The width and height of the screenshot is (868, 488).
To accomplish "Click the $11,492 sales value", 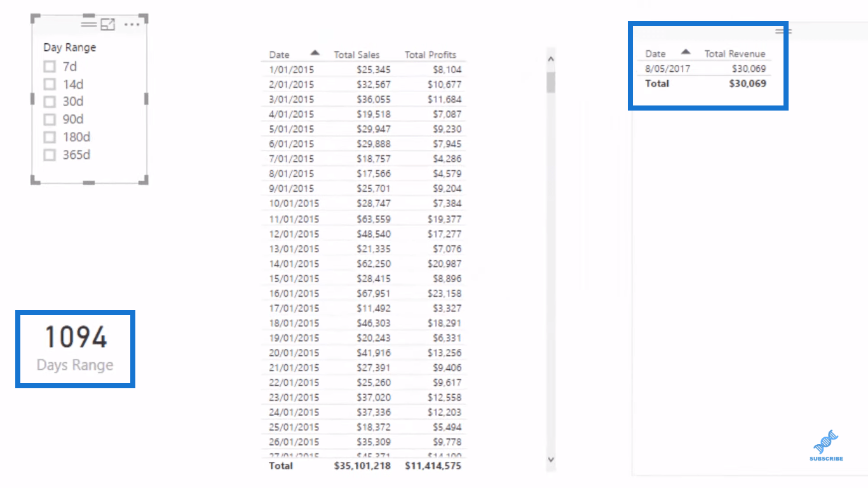I will pos(374,308).
